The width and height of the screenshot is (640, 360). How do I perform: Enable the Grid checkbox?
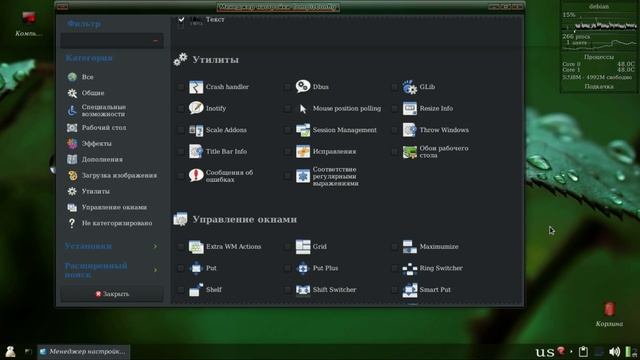click(288, 247)
